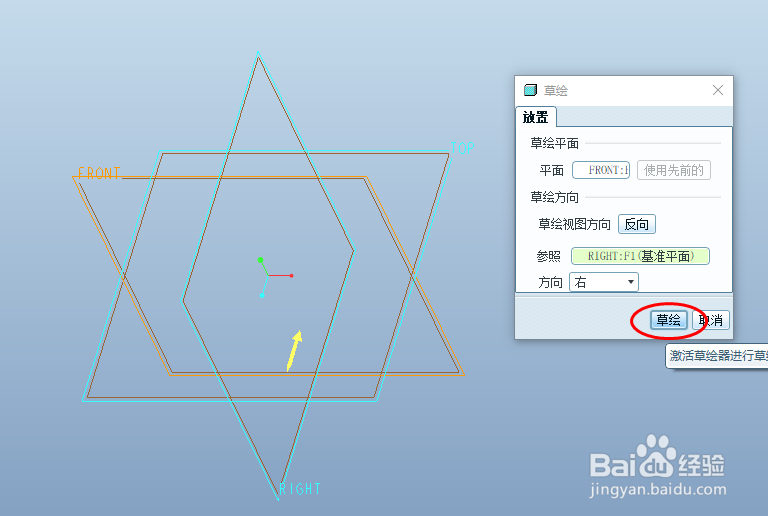Select the 参照 field RIGHT:F1(基准平面)
The height and width of the screenshot is (516, 768).
[x=641, y=256]
